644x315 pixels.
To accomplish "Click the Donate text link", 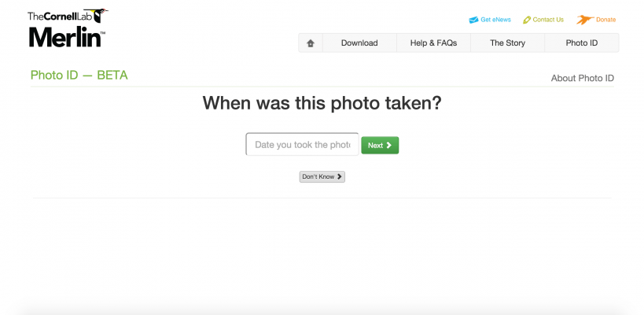I will click(x=606, y=20).
